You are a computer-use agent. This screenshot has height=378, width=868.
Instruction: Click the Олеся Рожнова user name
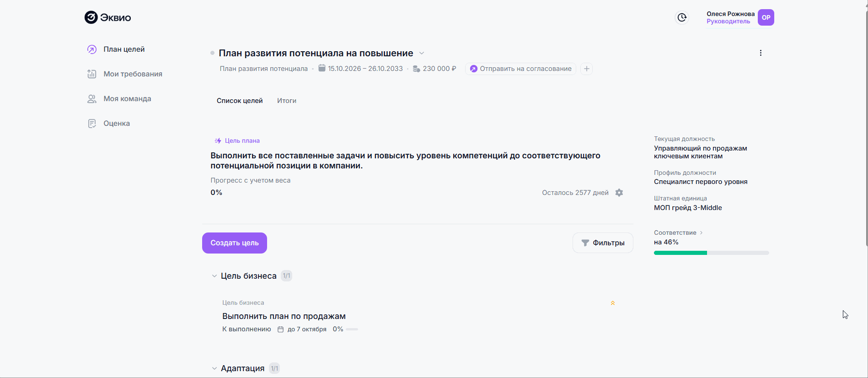point(731,14)
